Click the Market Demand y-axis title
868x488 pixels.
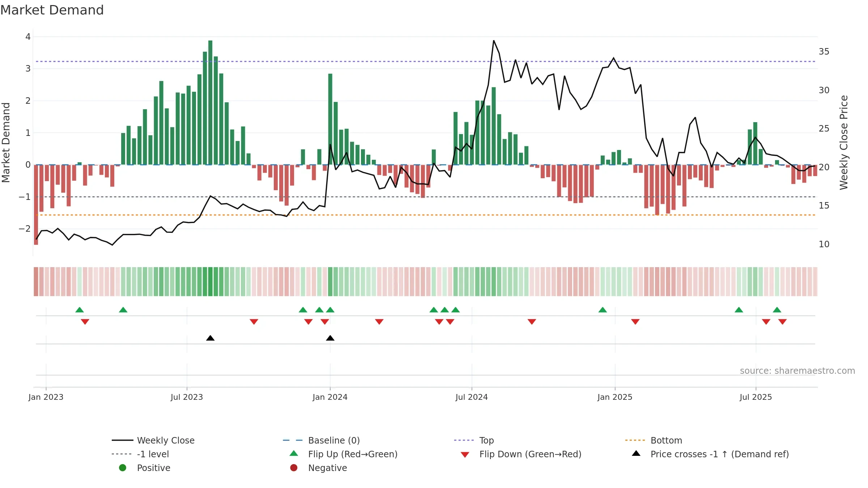(x=6, y=142)
